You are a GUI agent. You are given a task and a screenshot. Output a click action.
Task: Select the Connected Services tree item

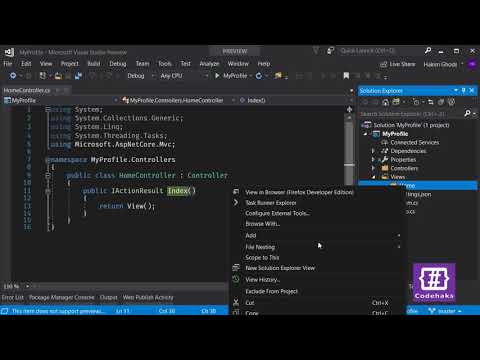pos(415,142)
